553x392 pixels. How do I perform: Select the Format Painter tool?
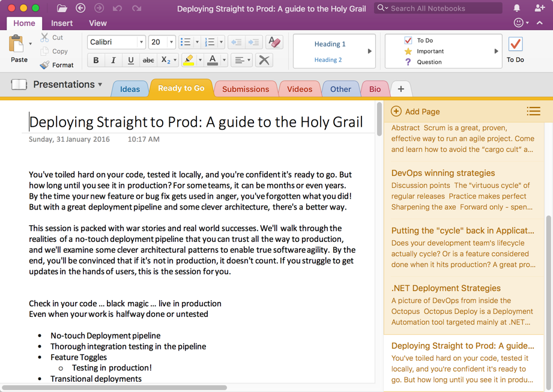pyautogui.click(x=57, y=65)
